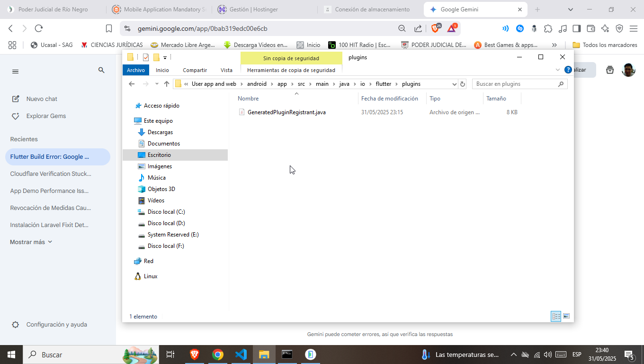644x364 pixels.
Task: Search chats with Gemini magnifier icon
Action: click(101, 70)
